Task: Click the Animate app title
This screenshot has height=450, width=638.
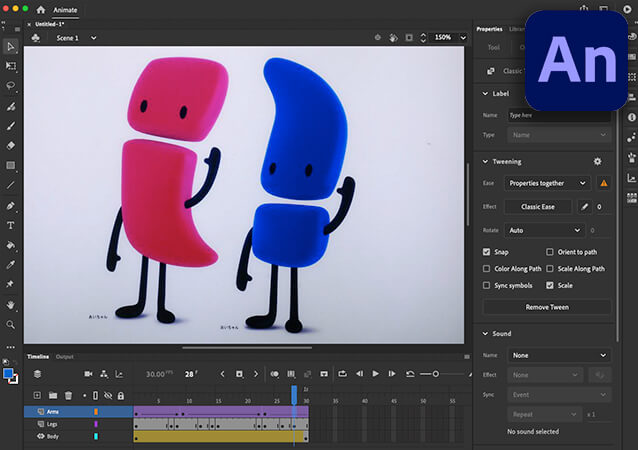Action: pos(65,10)
